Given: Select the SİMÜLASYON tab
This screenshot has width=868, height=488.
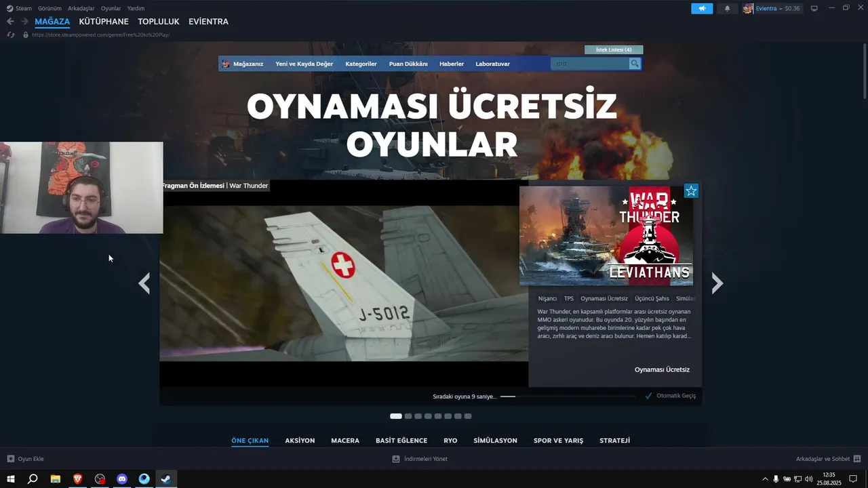Looking at the screenshot, I should click(495, 441).
